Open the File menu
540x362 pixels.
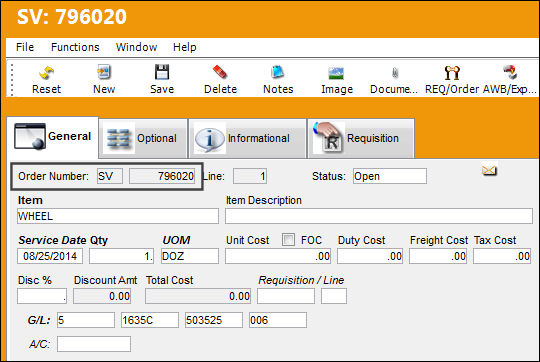pos(25,47)
